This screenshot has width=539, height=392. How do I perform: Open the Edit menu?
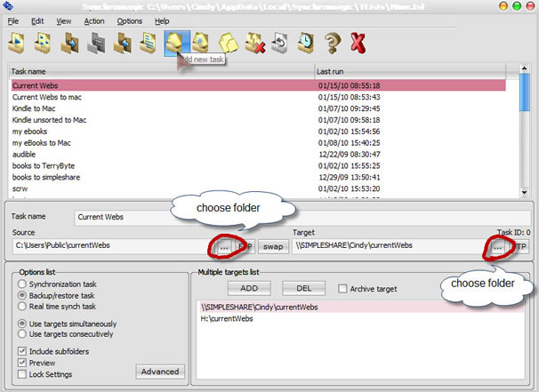tap(37, 21)
